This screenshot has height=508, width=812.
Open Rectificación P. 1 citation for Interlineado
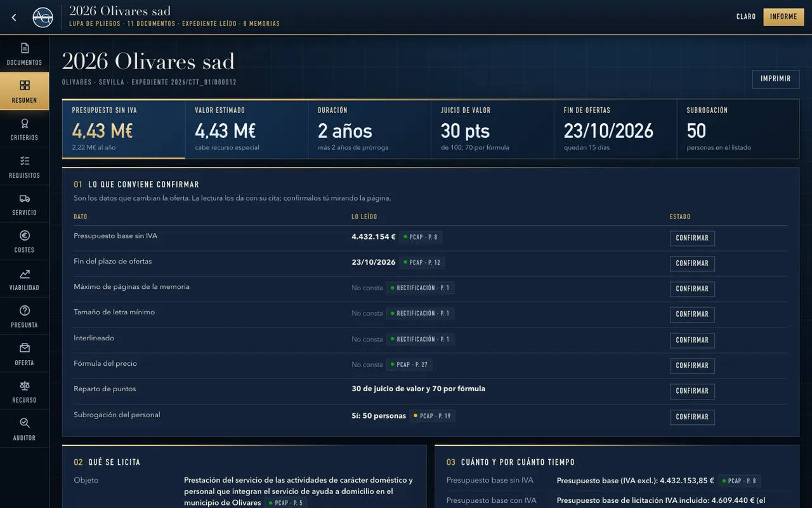pos(421,340)
